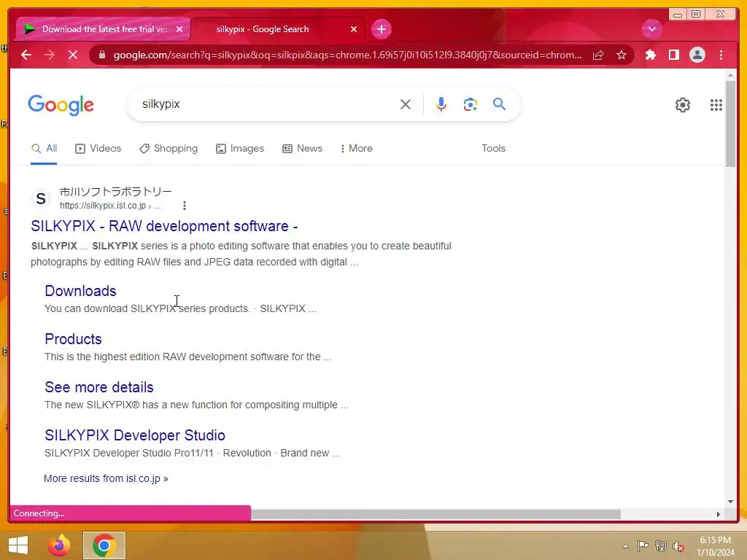Open the site info padlock icon

(x=101, y=55)
